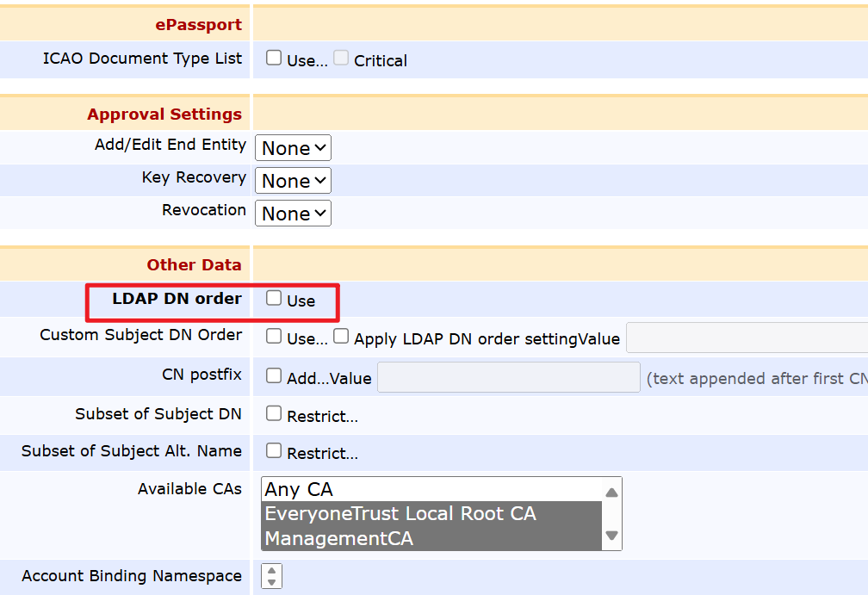Click the Custom Subject DN Order value field

coord(746,338)
